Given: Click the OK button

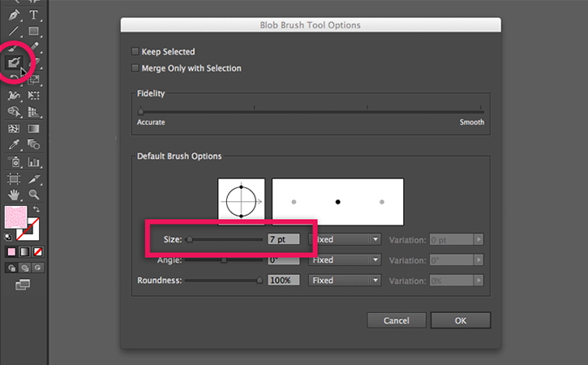Looking at the screenshot, I should pos(460,320).
